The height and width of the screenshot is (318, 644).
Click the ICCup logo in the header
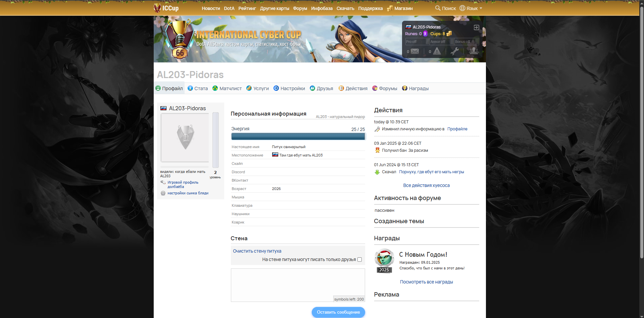(x=166, y=8)
